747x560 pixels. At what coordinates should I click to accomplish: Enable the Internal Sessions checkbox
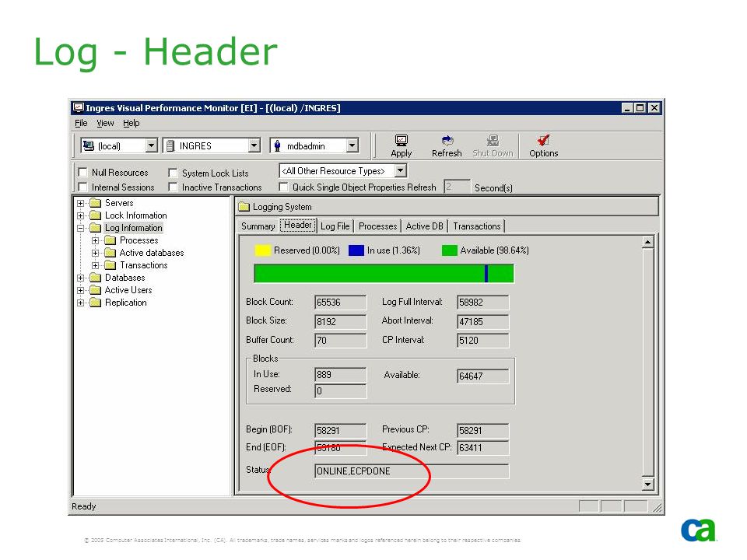point(83,187)
